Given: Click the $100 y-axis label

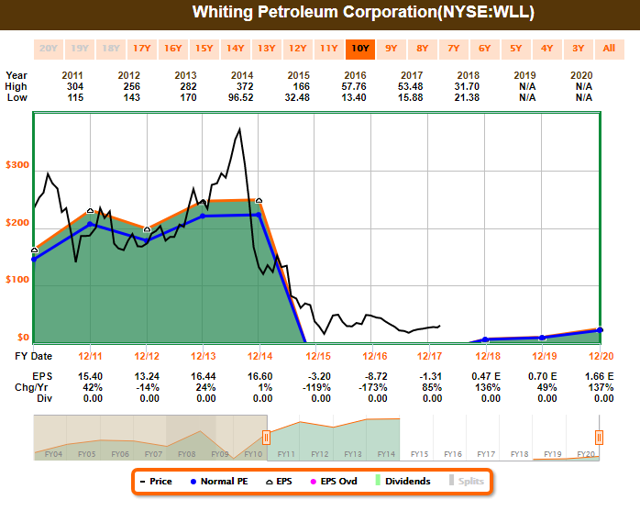Looking at the screenshot, I should (x=18, y=280).
